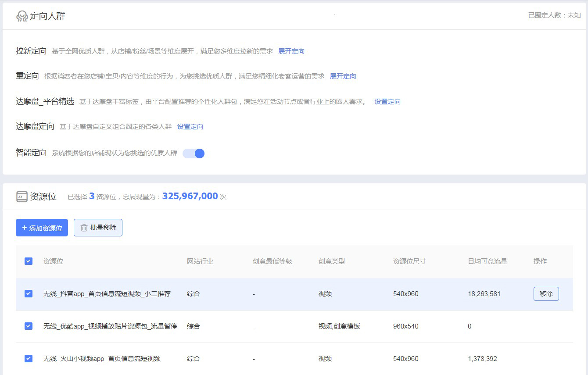Click the 创意最低等级 column header
The width and height of the screenshot is (588, 375).
(x=272, y=261)
